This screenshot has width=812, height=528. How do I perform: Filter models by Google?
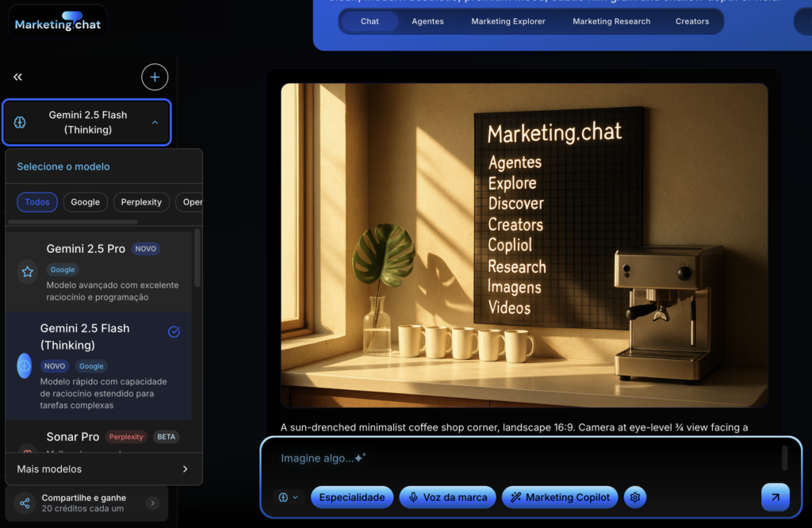pyautogui.click(x=86, y=202)
